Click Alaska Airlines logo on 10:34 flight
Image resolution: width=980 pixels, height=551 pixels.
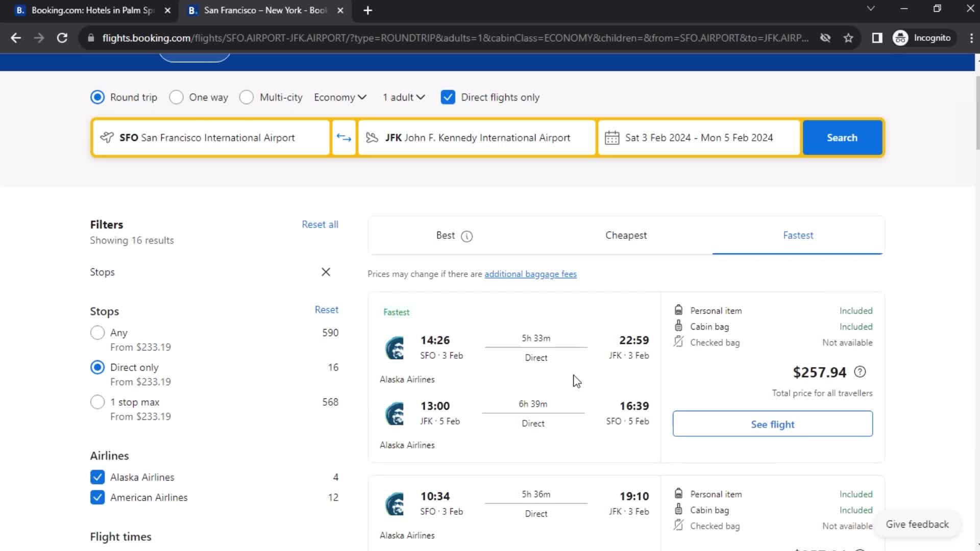click(x=395, y=504)
